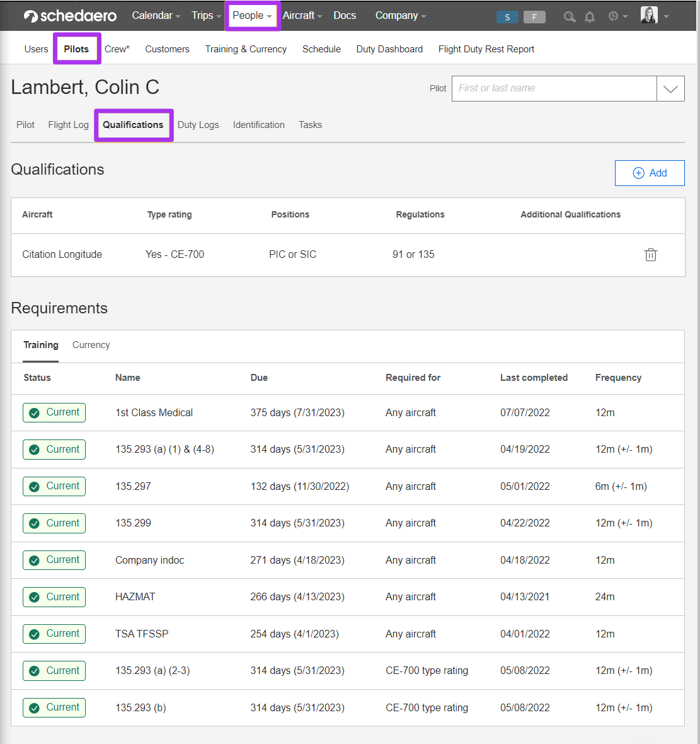Click Current status badge for 135.293 (b)
The image size is (700, 744).
[54, 707]
